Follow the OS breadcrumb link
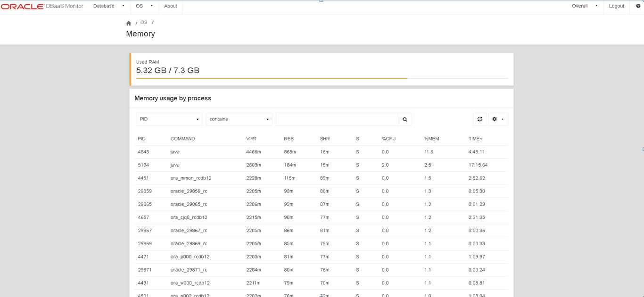 [143, 22]
